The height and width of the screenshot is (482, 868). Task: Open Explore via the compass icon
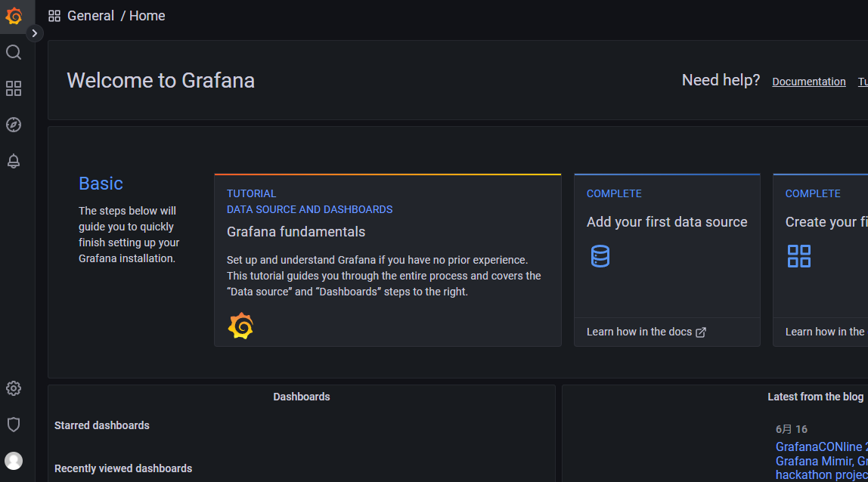(14, 125)
